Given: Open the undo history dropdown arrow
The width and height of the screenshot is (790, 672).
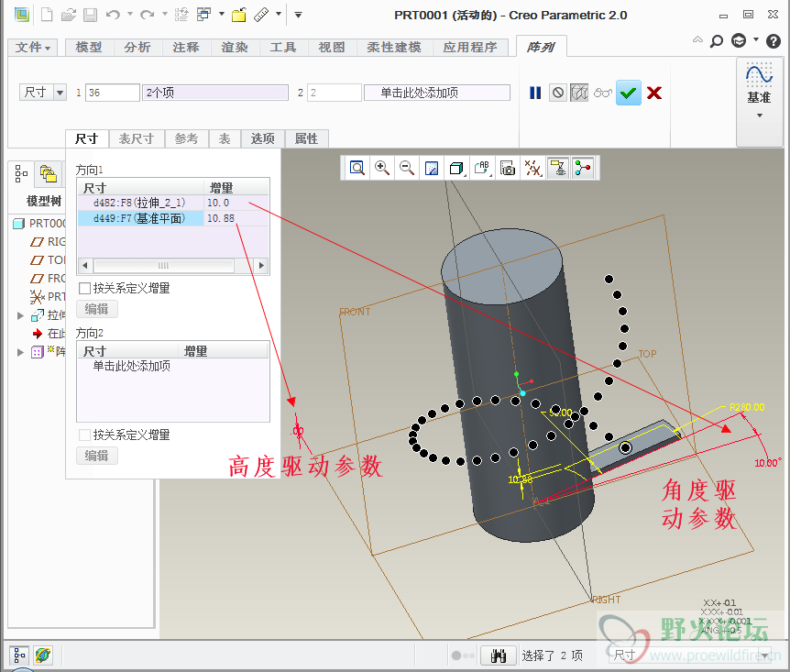Looking at the screenshot, I should coord(130,14).
